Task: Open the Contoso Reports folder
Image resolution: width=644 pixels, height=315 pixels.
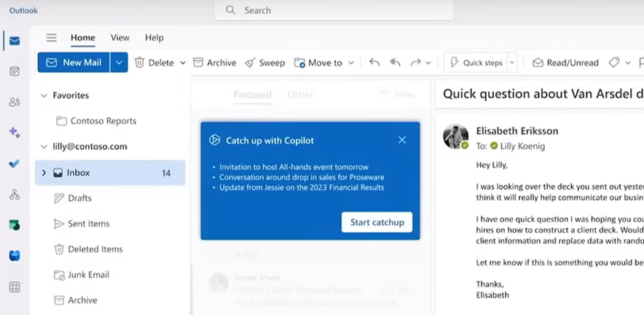Action: tap(96, 121)
